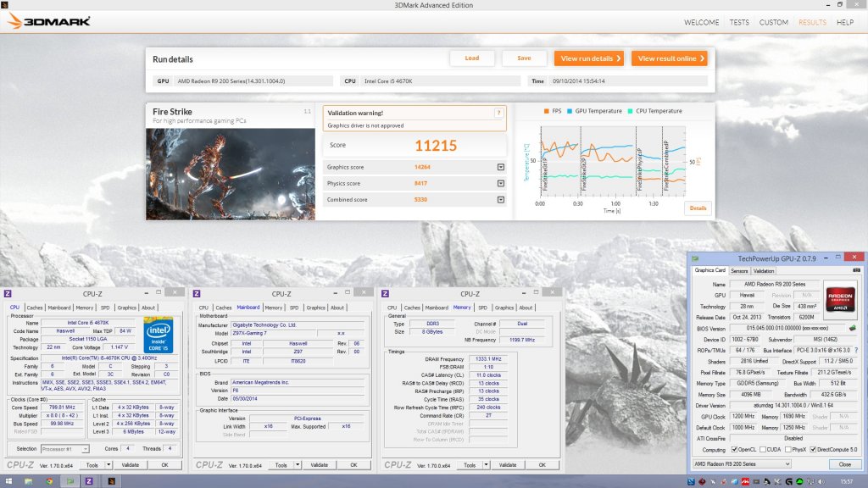Image resolution: width=868 pixels, height=488 pixels.
Task: Click the Bus Interface question mark in GPU-Z
Action: click(856, 350)
